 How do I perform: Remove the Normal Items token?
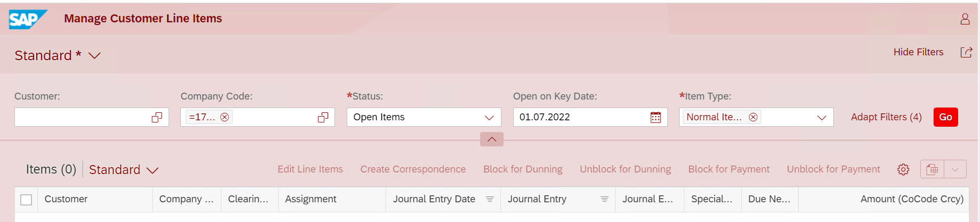click(x=753, y=117)
